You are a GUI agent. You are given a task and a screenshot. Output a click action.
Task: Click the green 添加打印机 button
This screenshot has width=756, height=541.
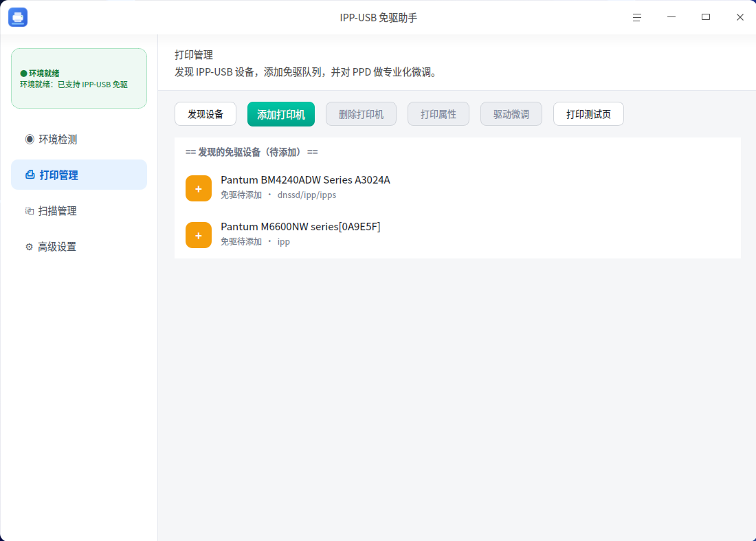click(x=281, y=114)
